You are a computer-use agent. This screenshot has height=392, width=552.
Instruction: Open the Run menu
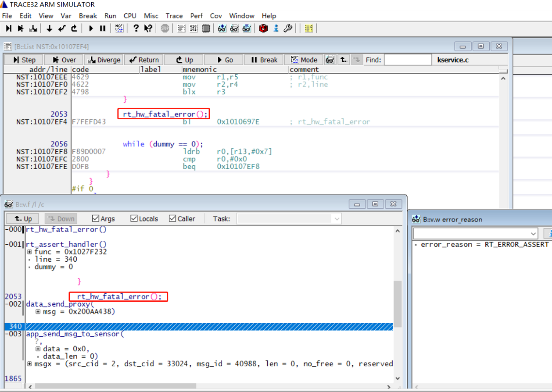pos(110,16)
